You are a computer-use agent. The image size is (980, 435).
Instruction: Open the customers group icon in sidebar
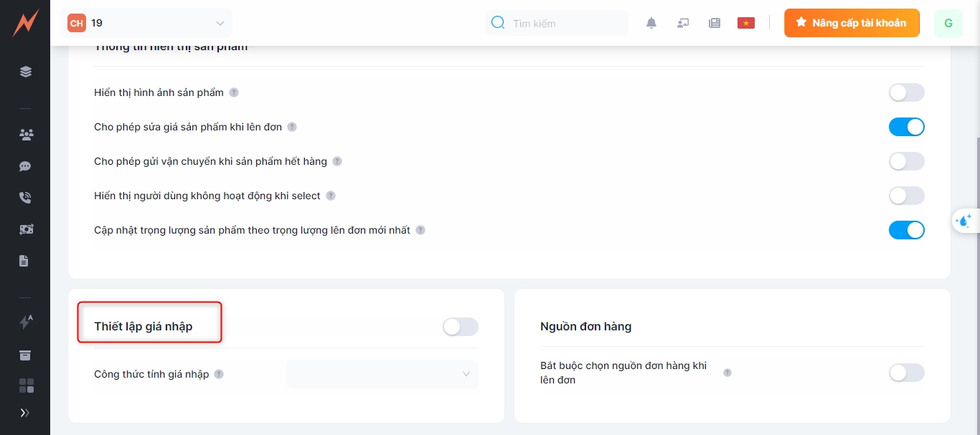(x=26, y=135)
